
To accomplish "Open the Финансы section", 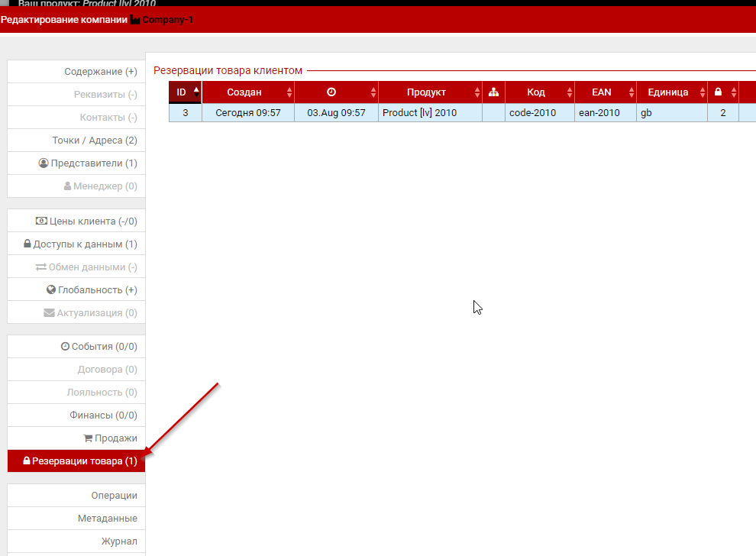I will (x=103, y=415).
